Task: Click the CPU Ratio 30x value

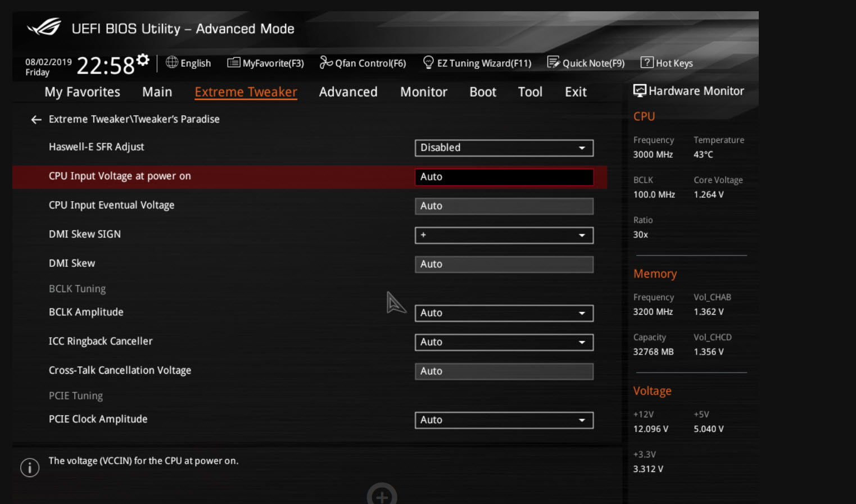Action: pos(641,235)
